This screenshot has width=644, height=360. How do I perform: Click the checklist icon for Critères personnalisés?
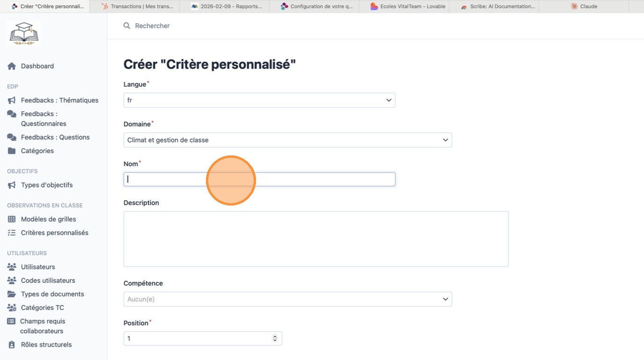pos(12,233)
